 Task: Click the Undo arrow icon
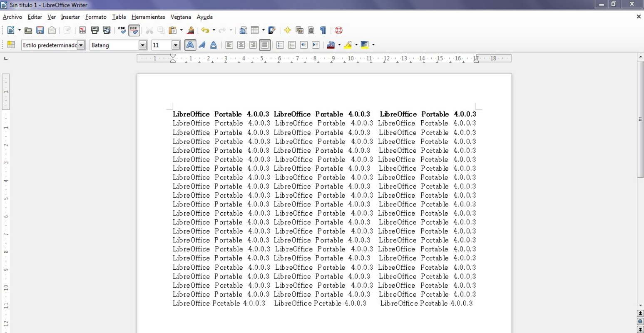[205, 30]
